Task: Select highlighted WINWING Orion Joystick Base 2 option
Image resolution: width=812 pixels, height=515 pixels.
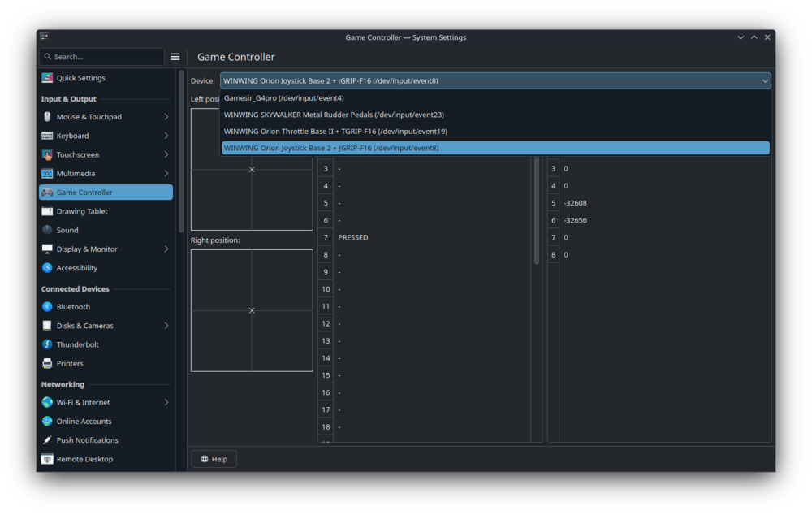Action: pos(495,148)
